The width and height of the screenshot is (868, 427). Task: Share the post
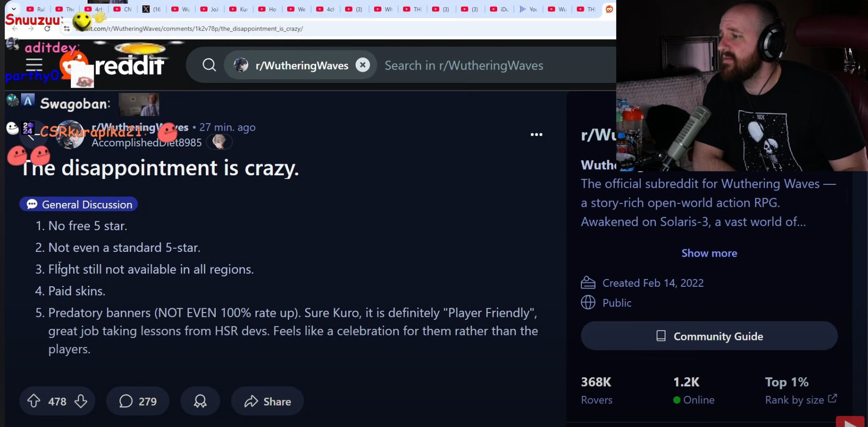point(267,401)
